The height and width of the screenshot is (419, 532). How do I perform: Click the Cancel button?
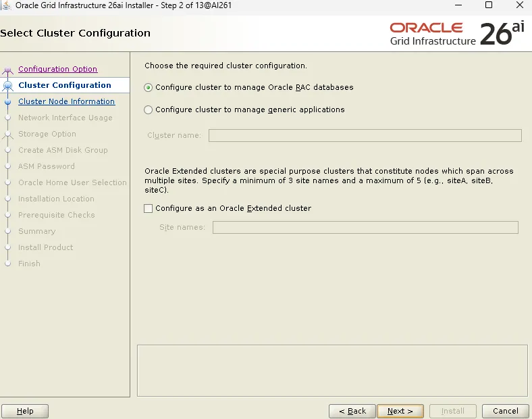click(x=506, y=411)
